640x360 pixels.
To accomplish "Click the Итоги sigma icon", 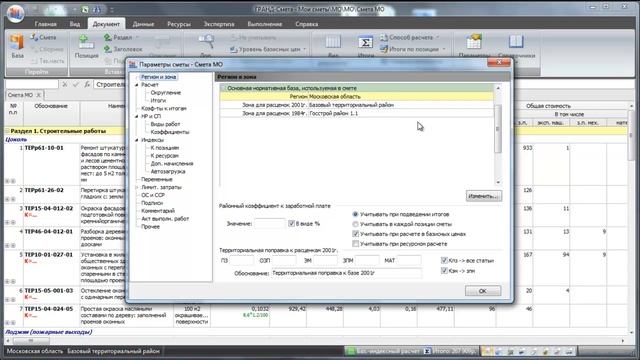I will tap(365, 42).
